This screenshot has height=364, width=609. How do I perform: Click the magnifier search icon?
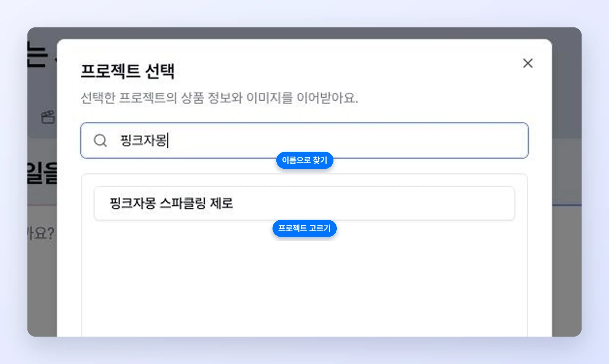tap(100, 140)
